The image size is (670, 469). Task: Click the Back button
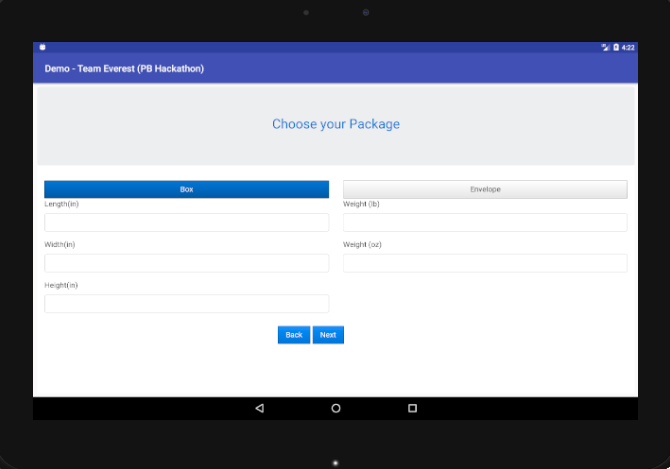pos(294,335)
